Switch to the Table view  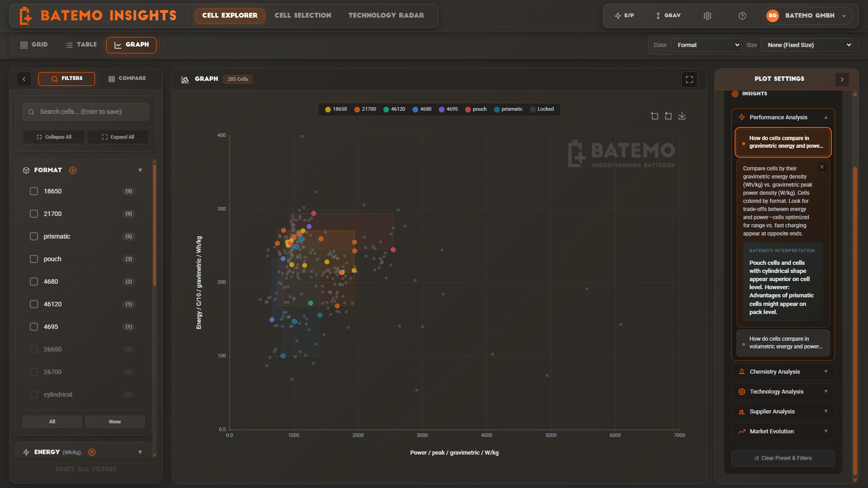pyautogui.click(x=81, y=45)
